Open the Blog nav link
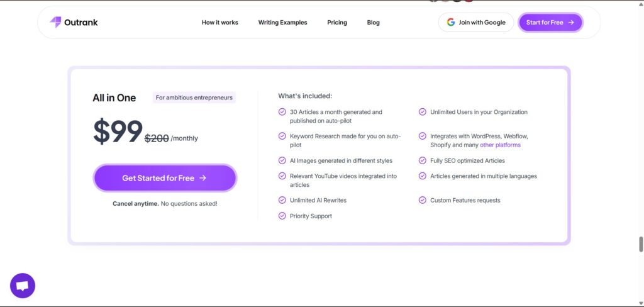 (x=374, y=23)
